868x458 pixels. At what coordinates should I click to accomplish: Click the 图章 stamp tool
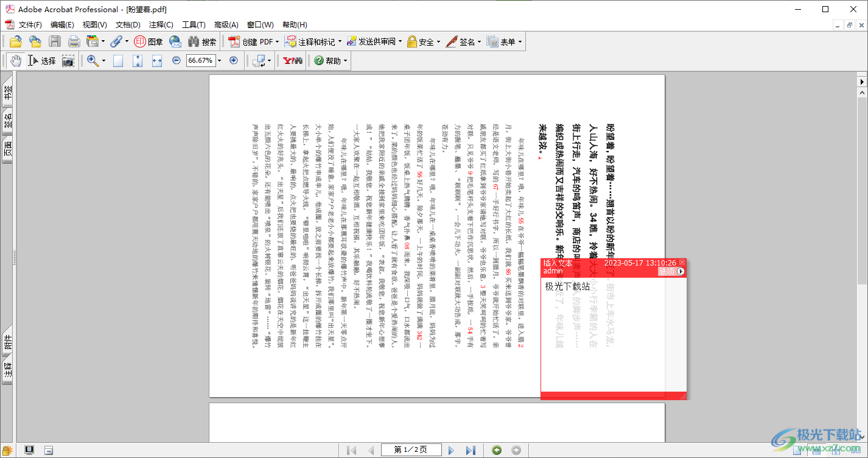pos(149,42)
